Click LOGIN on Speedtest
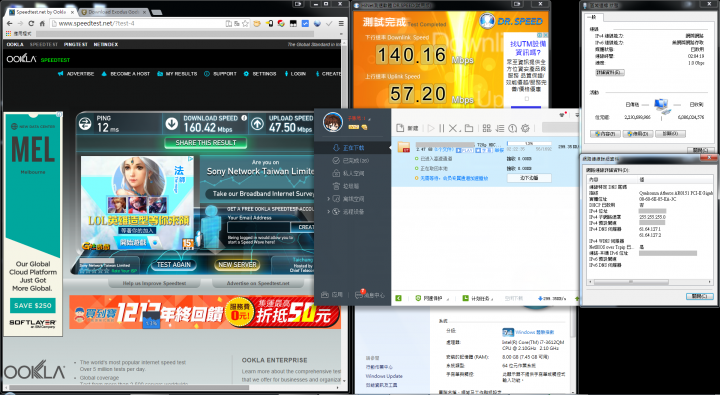The image size is (720, 395). (x=295, y=73)
